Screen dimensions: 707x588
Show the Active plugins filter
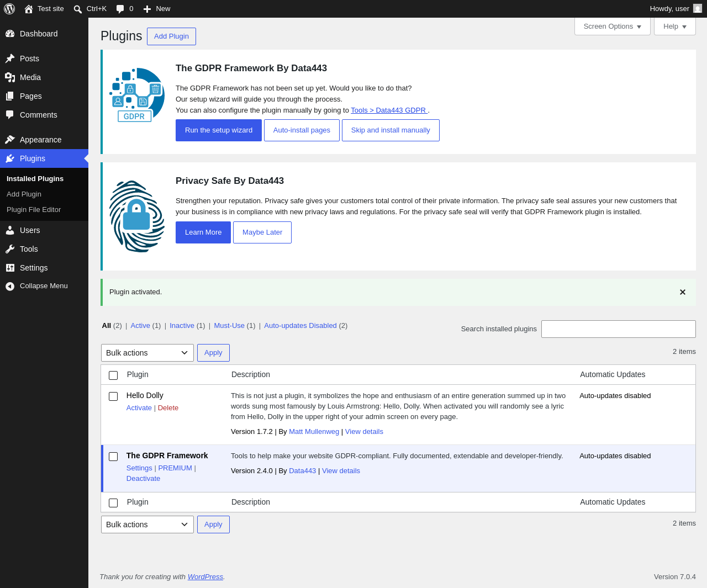pos(140,326)
